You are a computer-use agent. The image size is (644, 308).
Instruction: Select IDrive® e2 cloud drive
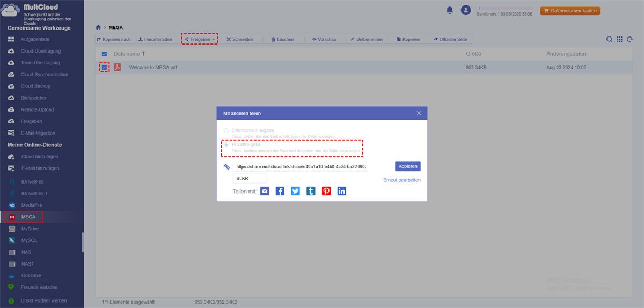(x=34, y=182)
